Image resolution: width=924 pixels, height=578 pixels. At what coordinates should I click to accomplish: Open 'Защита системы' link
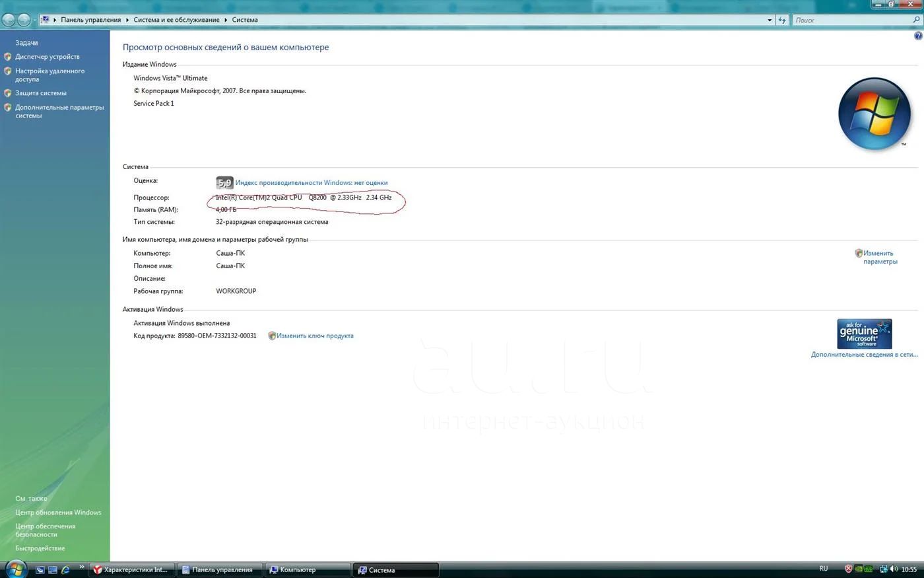click(x=41, y=93)
